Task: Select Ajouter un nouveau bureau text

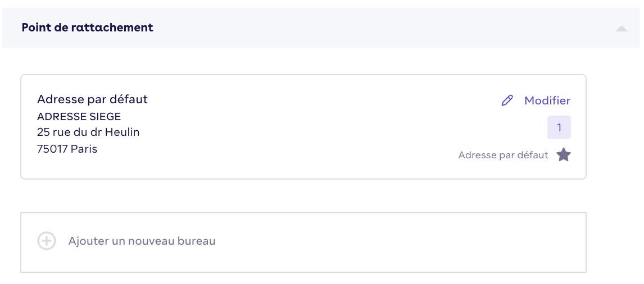Action: click(142, 241)
